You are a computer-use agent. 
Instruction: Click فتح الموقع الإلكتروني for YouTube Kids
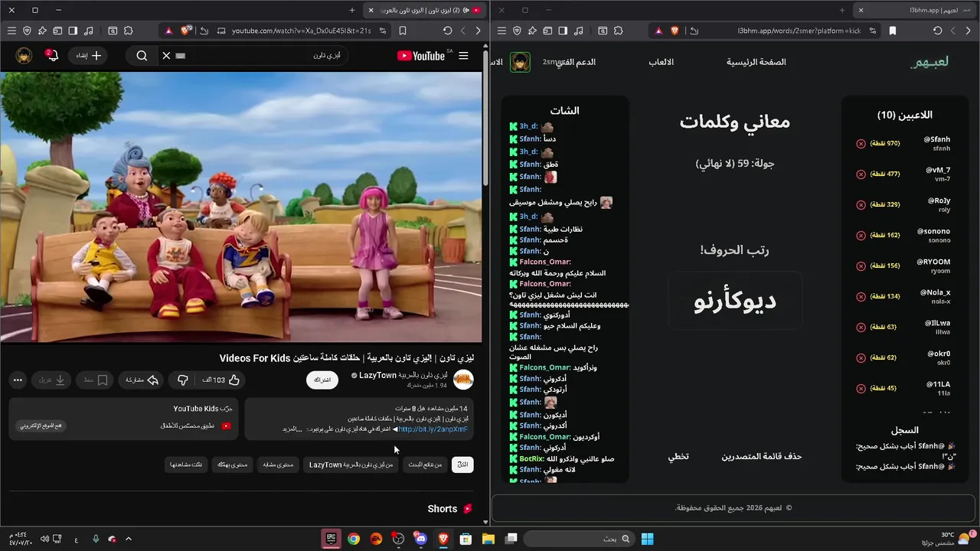coord(41,425)
